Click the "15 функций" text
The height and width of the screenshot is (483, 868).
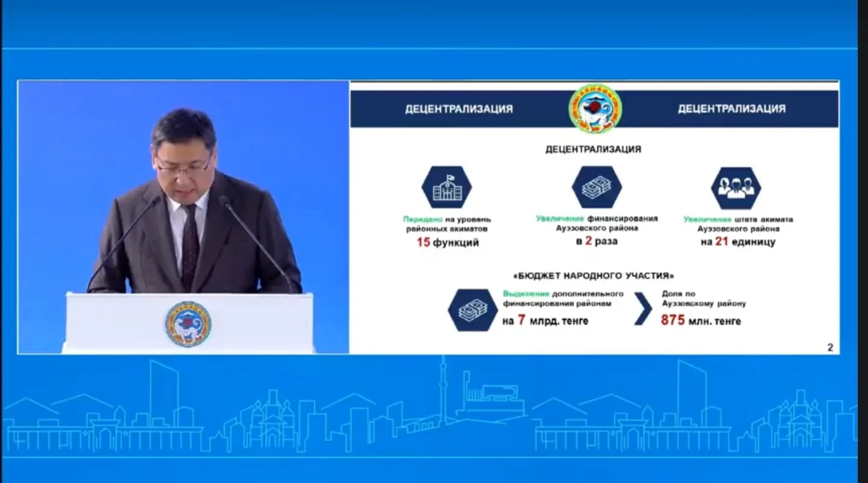pos(447,243)
